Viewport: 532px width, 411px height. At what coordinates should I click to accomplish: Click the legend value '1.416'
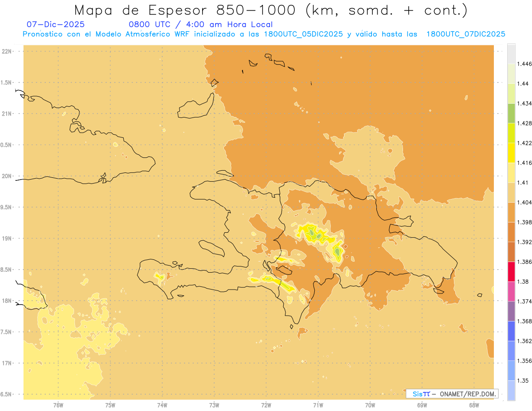coord(525,163)
